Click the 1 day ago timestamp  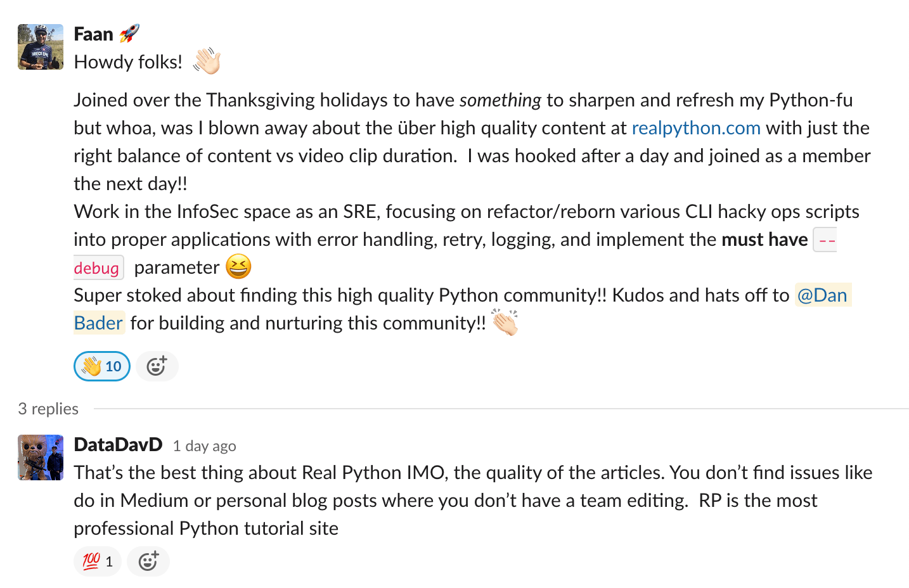[x=204, y=445]
